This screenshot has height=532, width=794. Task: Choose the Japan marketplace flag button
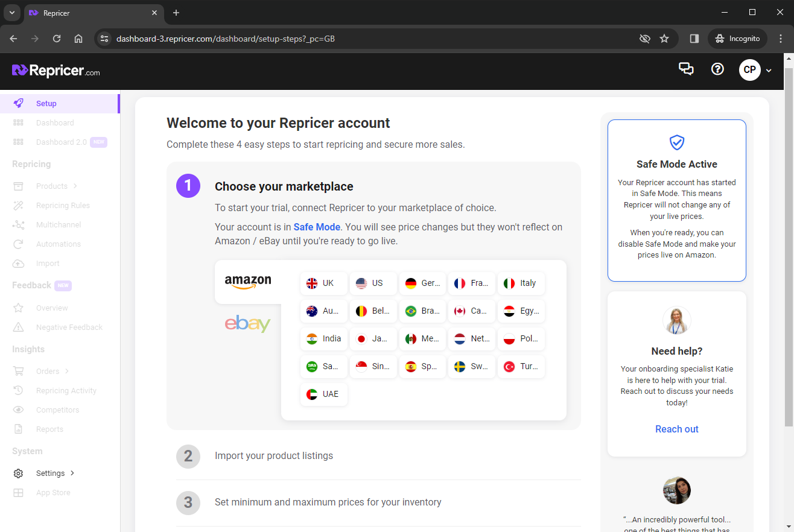pos(373,338)
